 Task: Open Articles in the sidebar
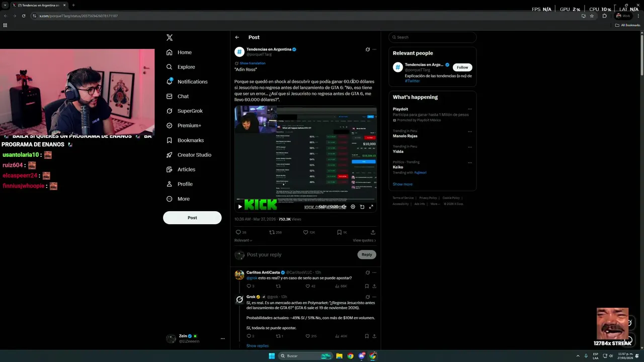[x=181, y=169]
